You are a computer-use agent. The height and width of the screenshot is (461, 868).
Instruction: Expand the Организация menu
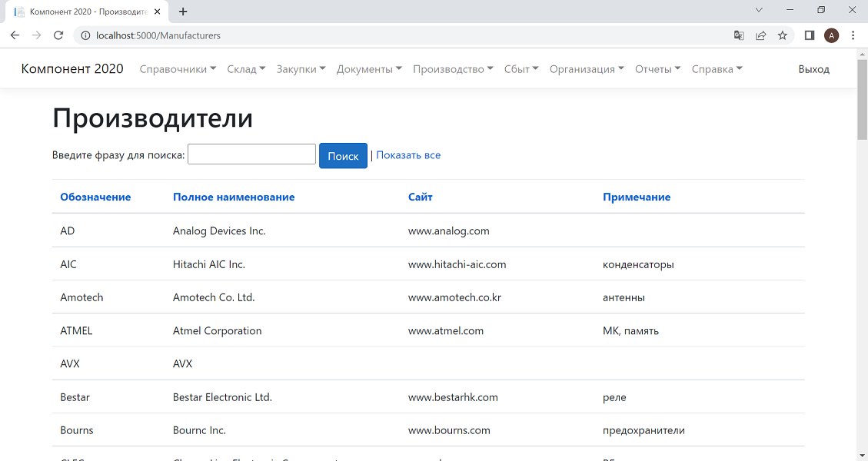coord(587,69)
